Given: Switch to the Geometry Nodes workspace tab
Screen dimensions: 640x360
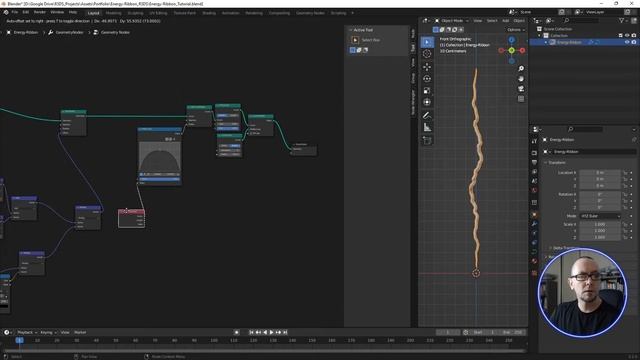Looking at the screenshot, I should coord(310,13).
